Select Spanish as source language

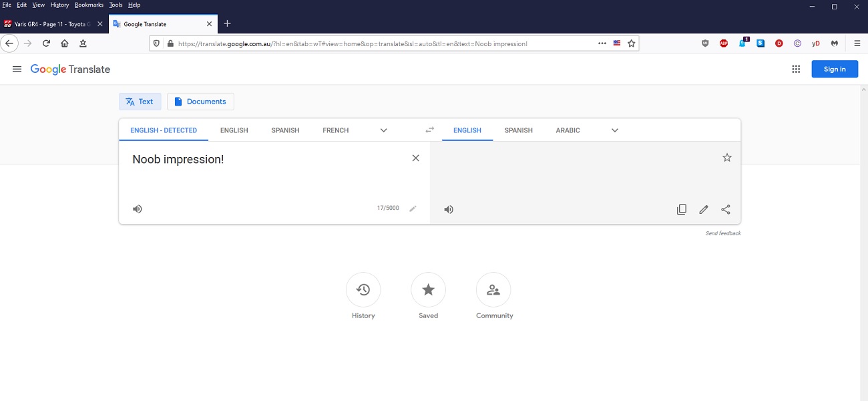(x=285, y=130)
